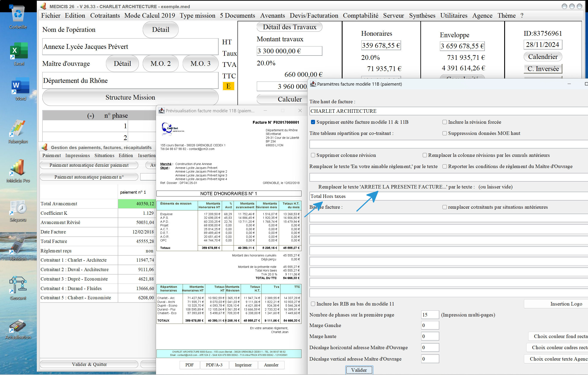Launch the Faberplan desktop shortcut

click(x=18, y=131)
